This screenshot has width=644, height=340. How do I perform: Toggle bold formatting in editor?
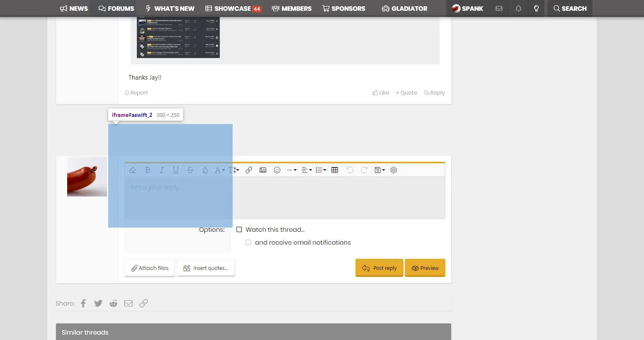pyautogui.click(x=148, y=170)
